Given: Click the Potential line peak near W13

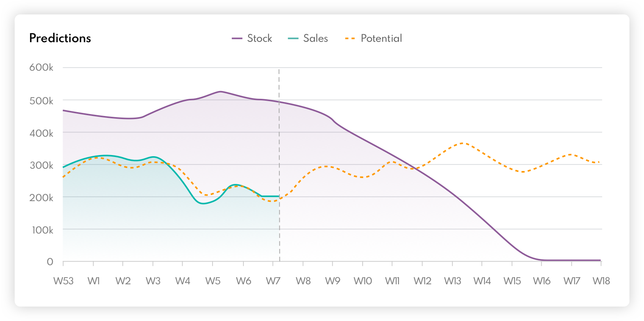Looking at the screenshot, I should click(x=463, y=143).
